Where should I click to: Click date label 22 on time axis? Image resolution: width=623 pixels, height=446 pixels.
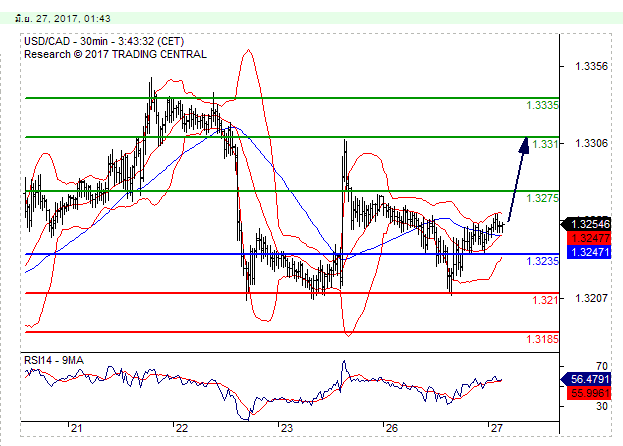181,428
